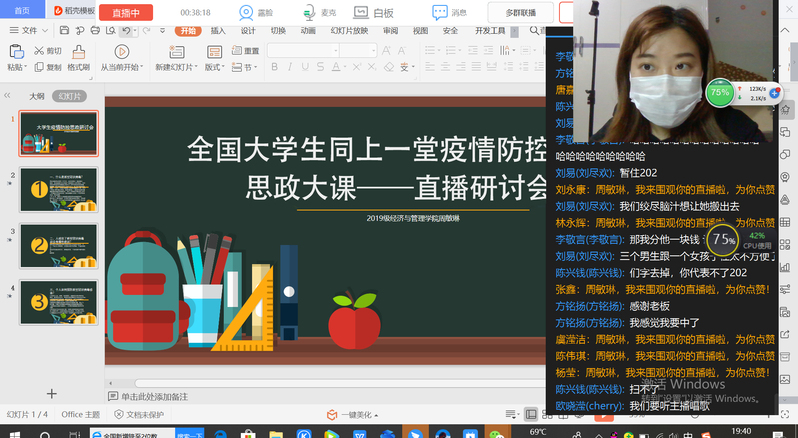Switch to the 幻灯片放映 ribbon tab
798x438 pixels.
click(347, 31)
